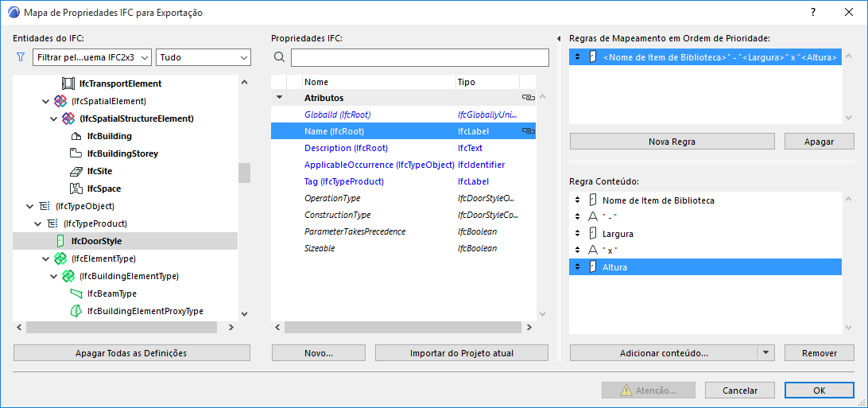
Task: Click Apagar Todas as Definições
Action: (132, 352)
